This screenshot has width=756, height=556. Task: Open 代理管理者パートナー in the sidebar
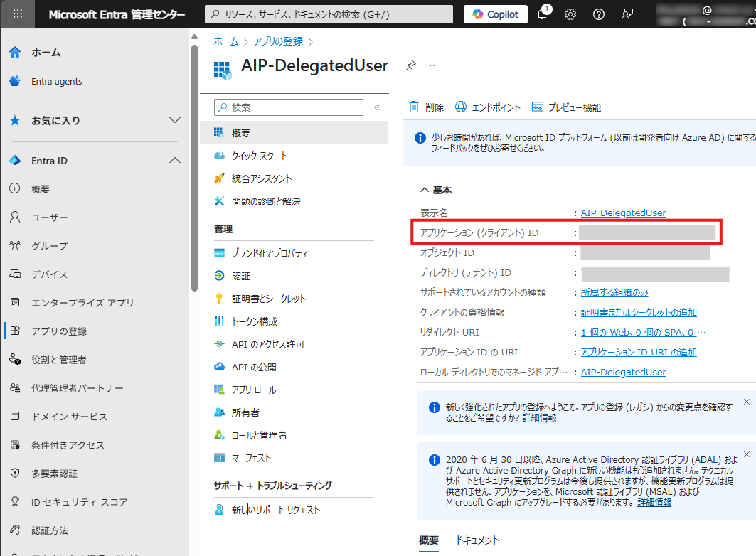(77, 388)
